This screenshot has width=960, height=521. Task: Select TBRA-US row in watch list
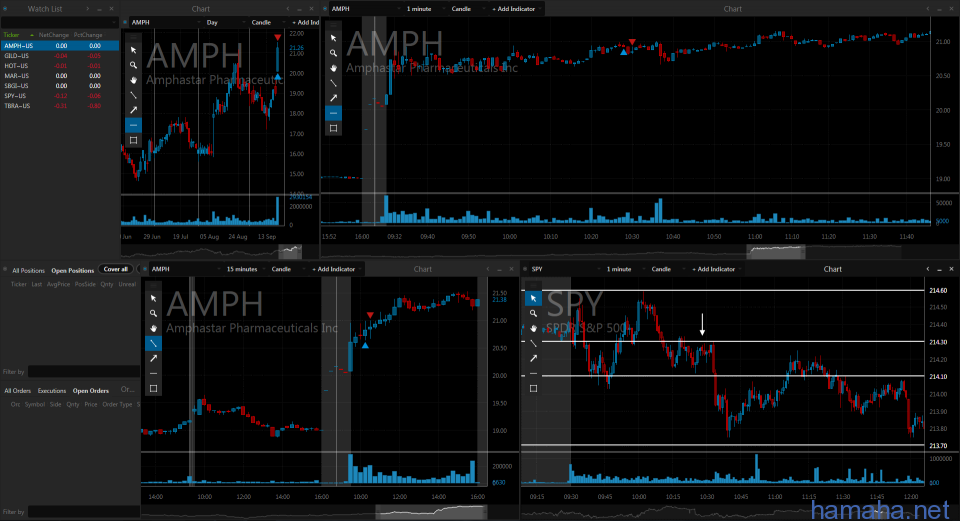[59, 106]
